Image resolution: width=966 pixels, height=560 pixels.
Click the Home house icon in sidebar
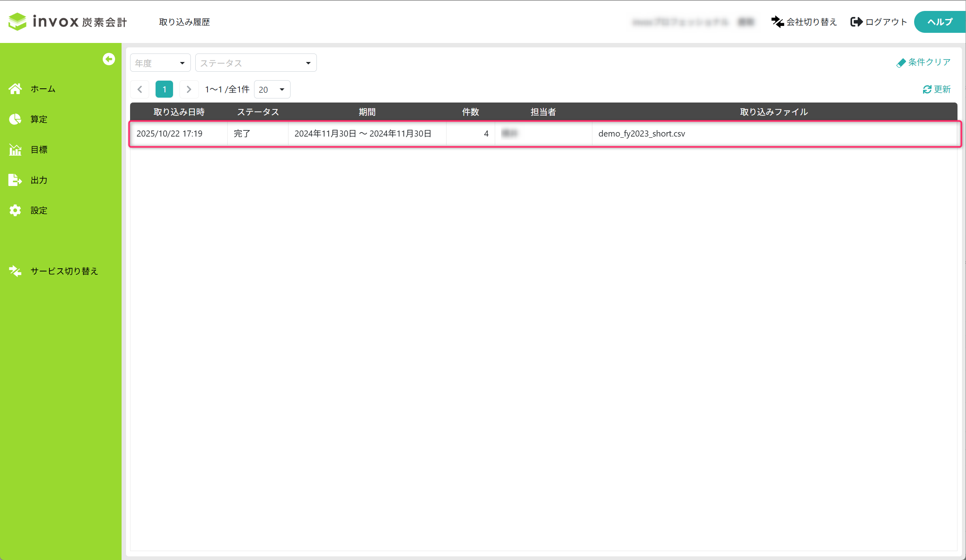15,89
